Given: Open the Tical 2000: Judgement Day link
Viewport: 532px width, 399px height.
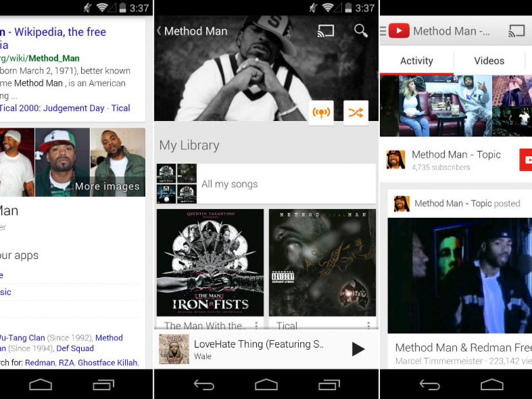Looking at the screenshot, I should (x=52, y=108).
